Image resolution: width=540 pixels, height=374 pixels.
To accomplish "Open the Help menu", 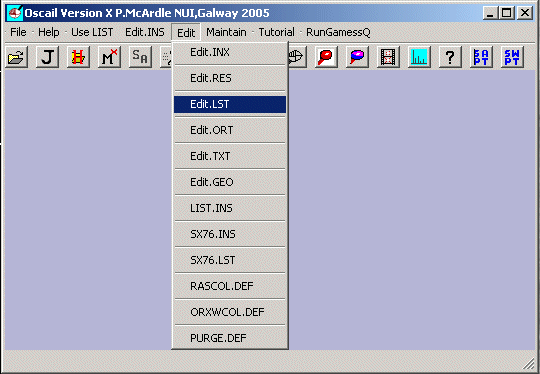I will tap(49, 32).
